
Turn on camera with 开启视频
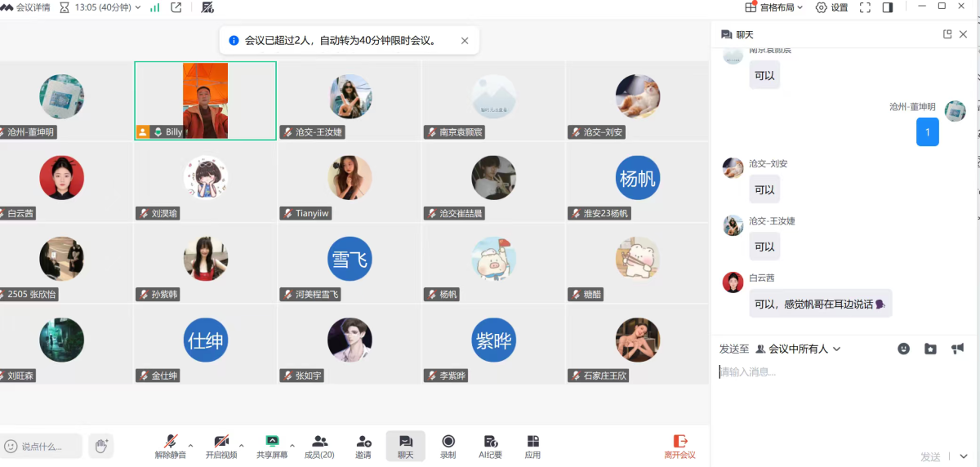[x=220, y=446]
